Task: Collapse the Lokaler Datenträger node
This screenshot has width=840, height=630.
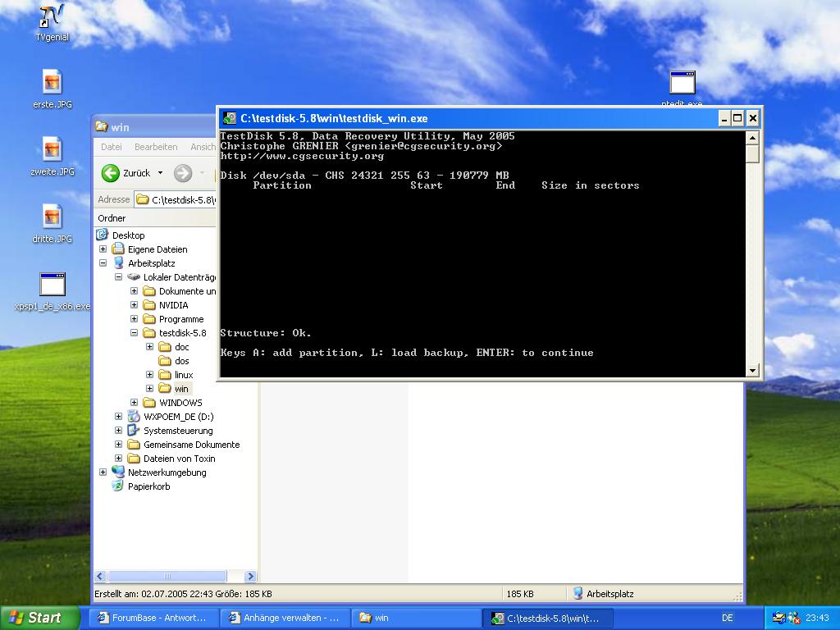Action: pyautogui.click(x=118, y=277)
